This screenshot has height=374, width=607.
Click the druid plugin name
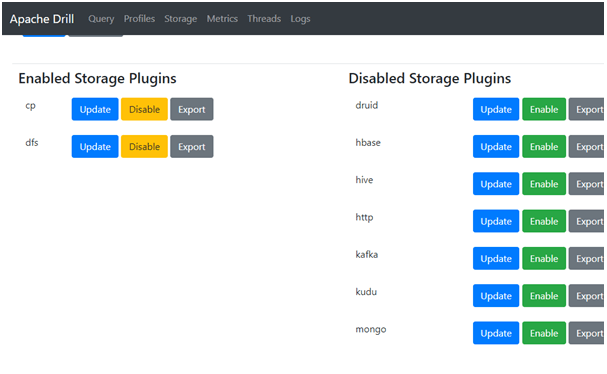click(x=367, y=105)
